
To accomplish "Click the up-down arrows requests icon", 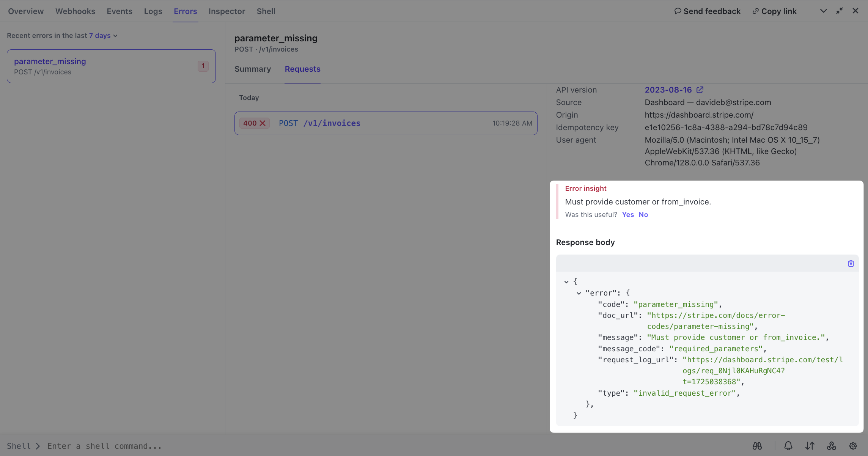I will [810, 446].
